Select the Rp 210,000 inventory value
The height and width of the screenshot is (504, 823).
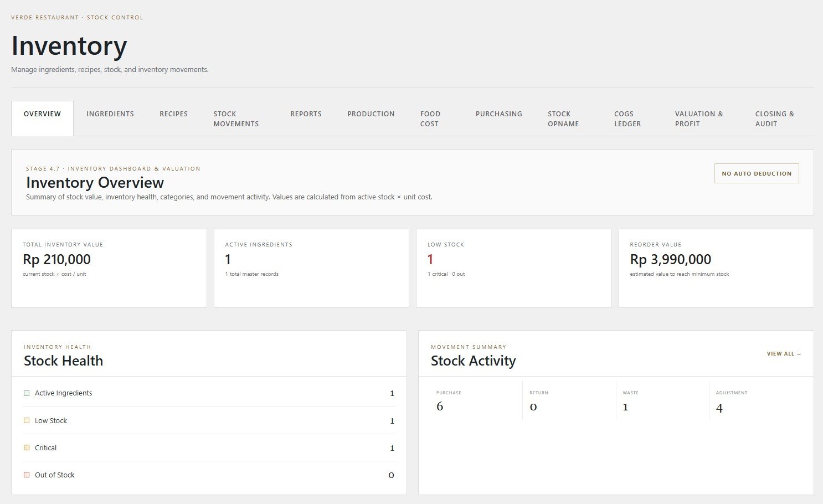(56, 259)
